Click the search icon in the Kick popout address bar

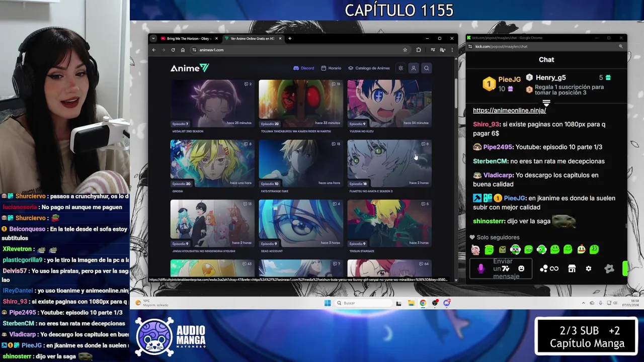tap(620, 46)
